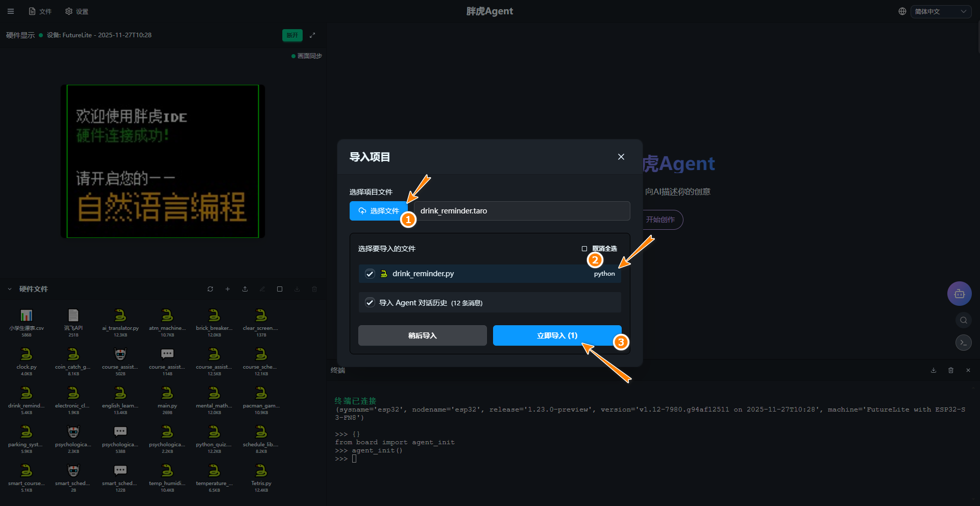Toggle the 取消全选 checkbox

click(584, 249)
